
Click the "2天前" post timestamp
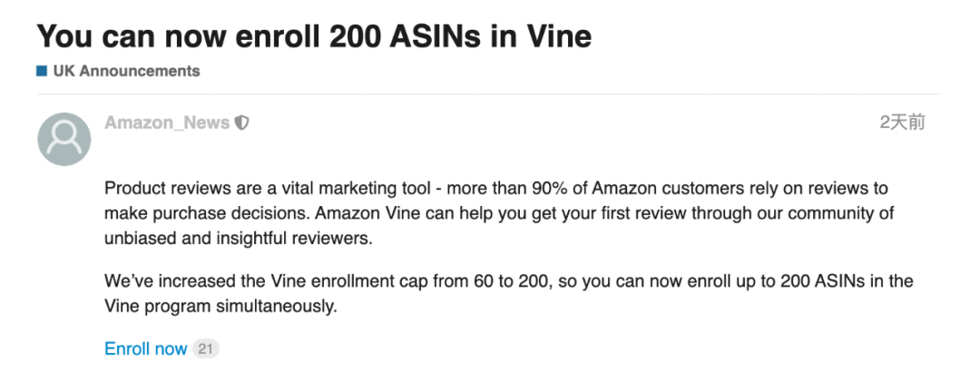tap(902, 122)
